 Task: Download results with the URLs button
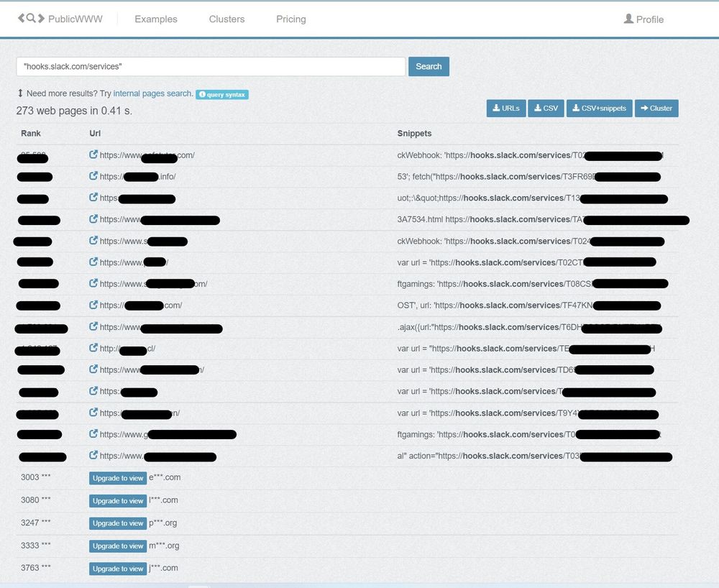pos(506,108)
